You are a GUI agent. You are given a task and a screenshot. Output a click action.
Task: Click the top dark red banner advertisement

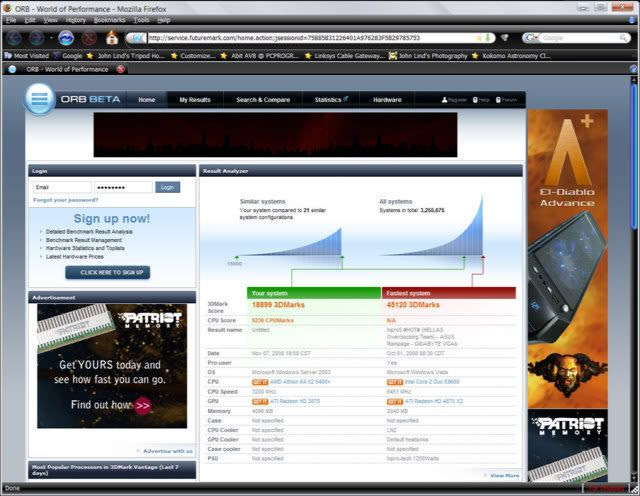[276, 135]
